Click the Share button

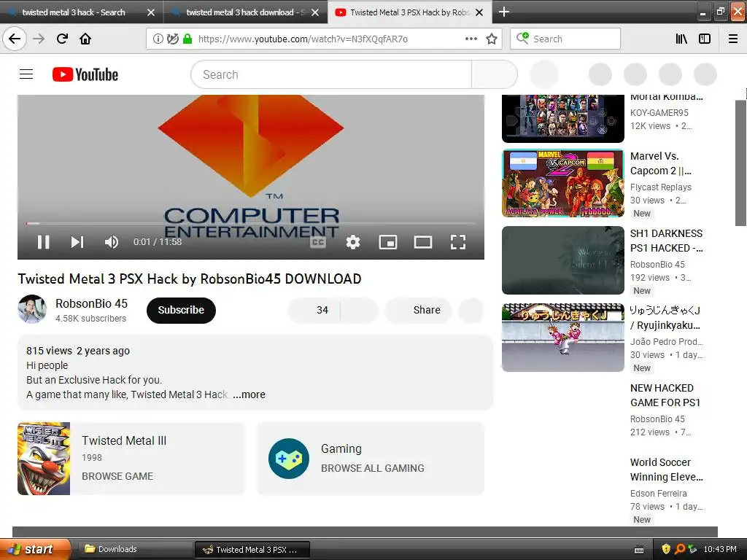point(418,310)
